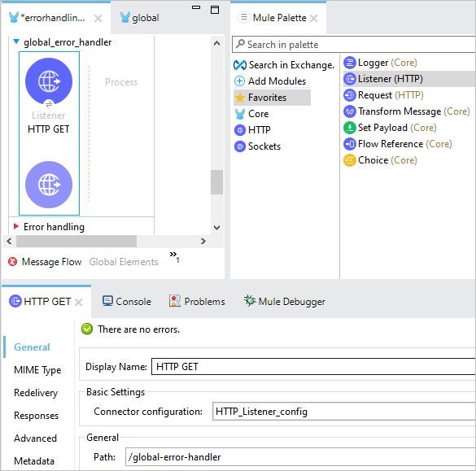476x471 pixels.
Task: Open the Mule Debugger tab
Action: (285, 301)
